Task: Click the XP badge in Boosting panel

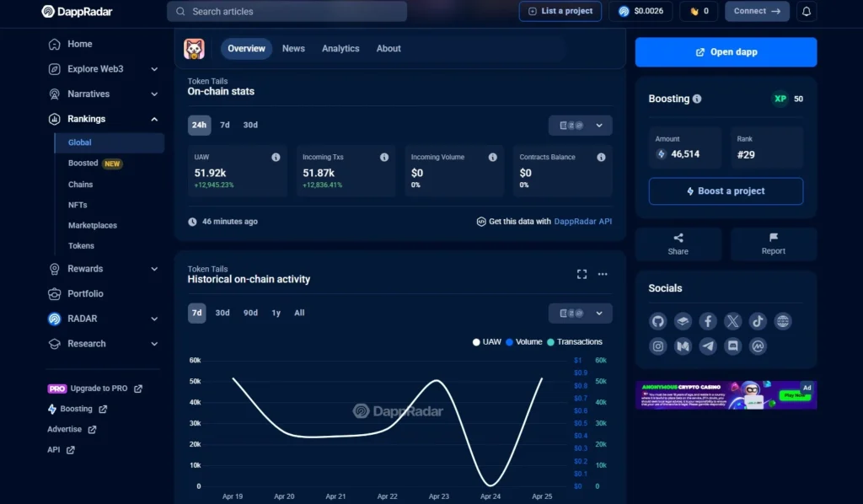Action: [780, 99]
